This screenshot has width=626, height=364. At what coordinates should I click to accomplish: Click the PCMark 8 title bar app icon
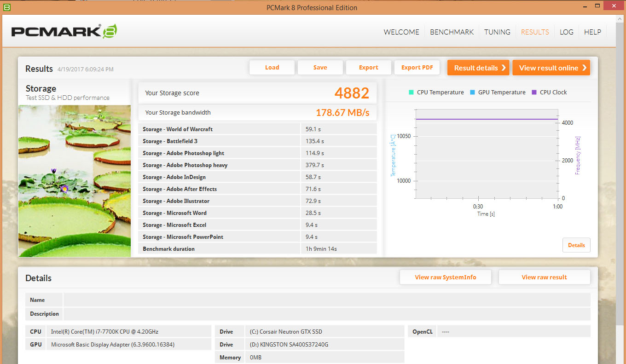click(x=6, y=7)
